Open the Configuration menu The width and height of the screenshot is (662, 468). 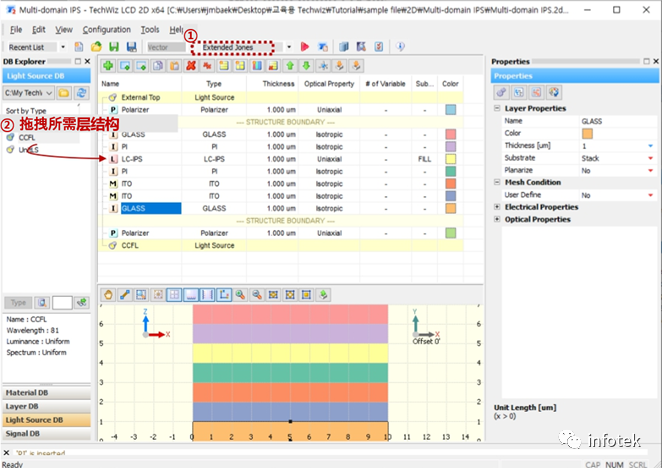(x=106, y=30)
